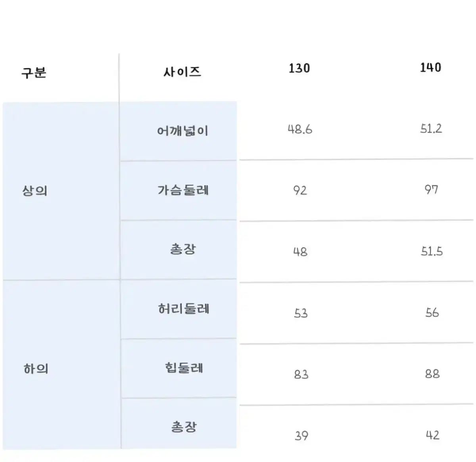Image resolution: width=476 pixels, height=462 pixels.
Task: Click the 140 size header
Action: click(430, 67)
